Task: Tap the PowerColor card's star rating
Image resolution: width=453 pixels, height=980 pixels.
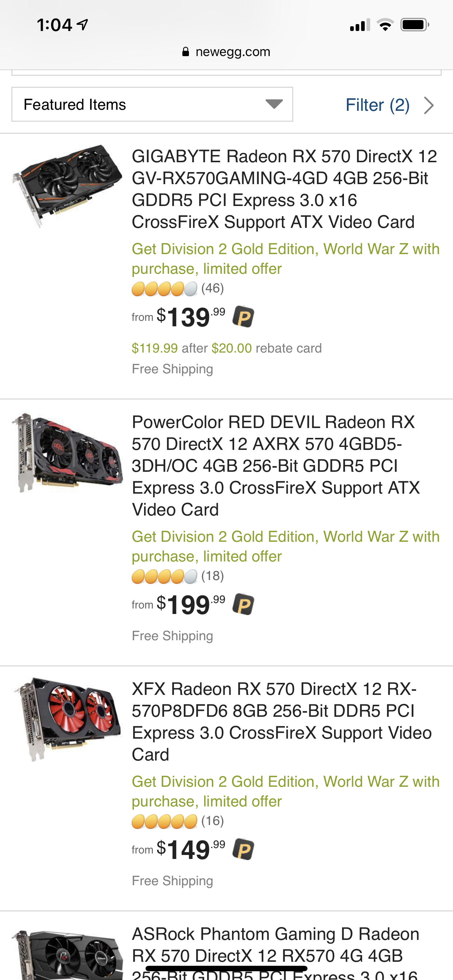Action: 164,577
